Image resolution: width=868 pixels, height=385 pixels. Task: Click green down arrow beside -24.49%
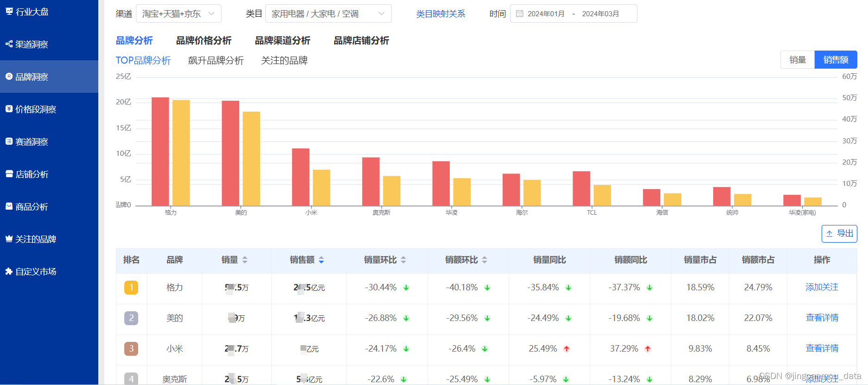568,318
